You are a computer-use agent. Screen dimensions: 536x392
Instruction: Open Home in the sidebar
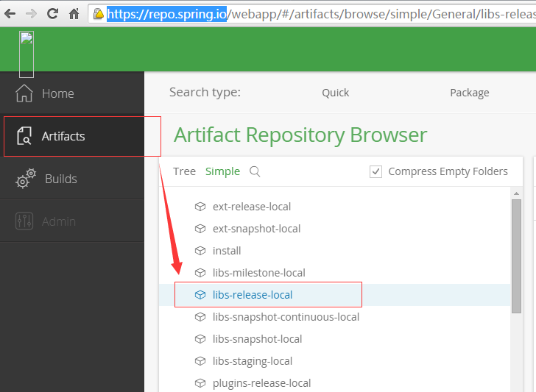point(72,93)
